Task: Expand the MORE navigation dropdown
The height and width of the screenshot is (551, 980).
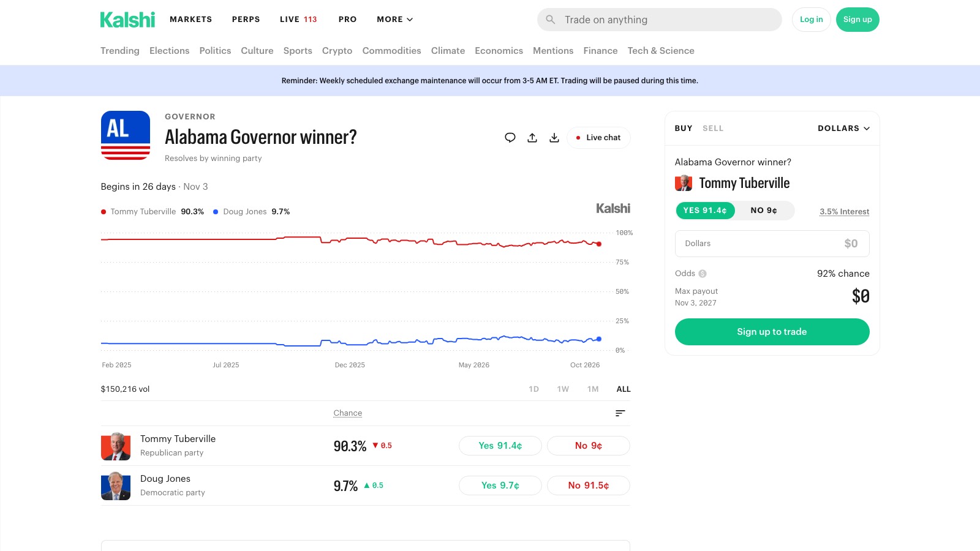Action: click(x=395, y=20)
